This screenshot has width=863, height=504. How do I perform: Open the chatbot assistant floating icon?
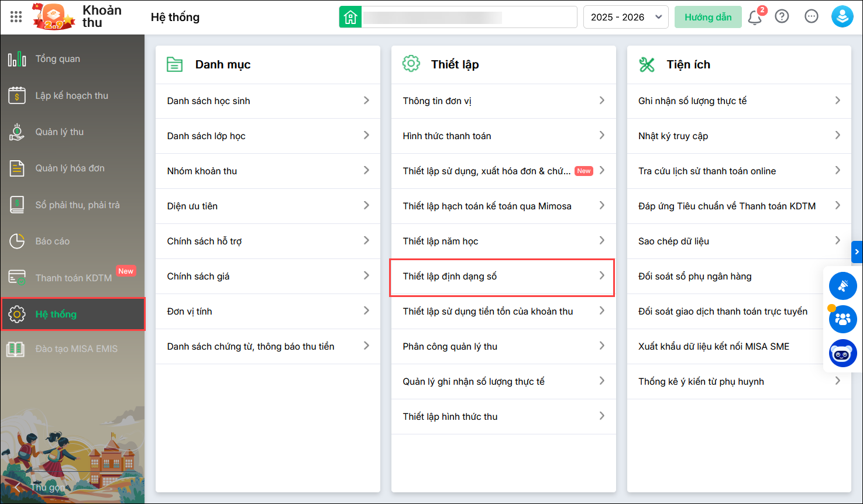[843, 354]
